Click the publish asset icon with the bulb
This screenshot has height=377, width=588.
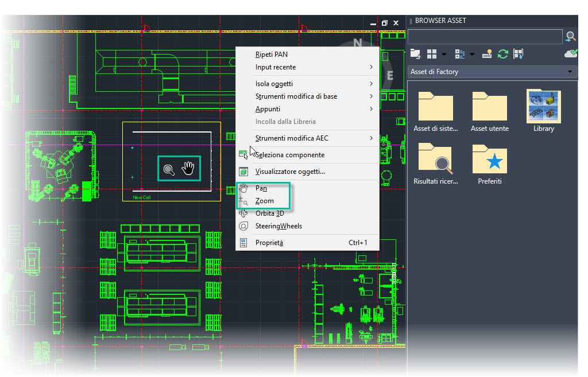(x=486, y=53)
